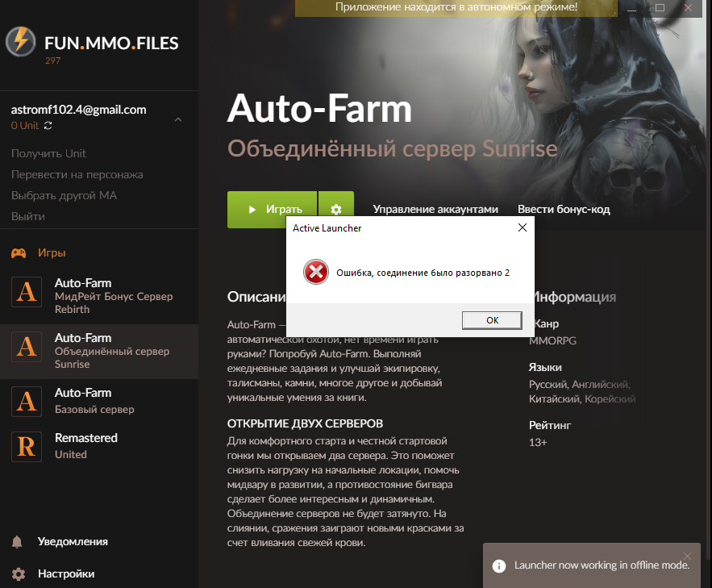Click Выбрать другой МА
The width and height of the screenshot is (712, 588).
pyautogui.click(x=64, y=195)
